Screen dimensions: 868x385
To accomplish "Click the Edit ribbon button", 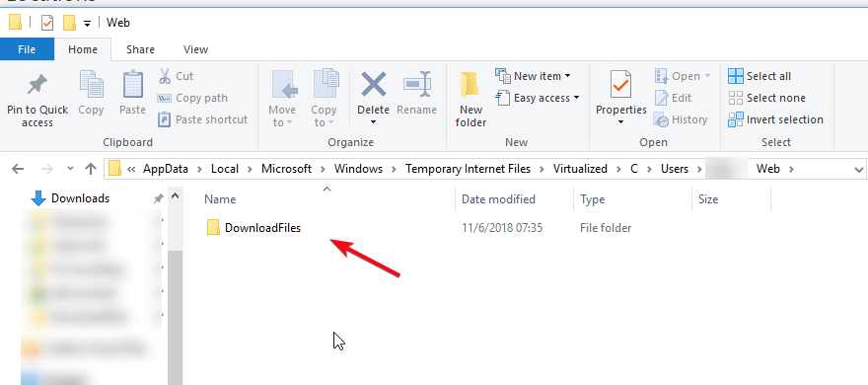I will (x=673, y=98).
